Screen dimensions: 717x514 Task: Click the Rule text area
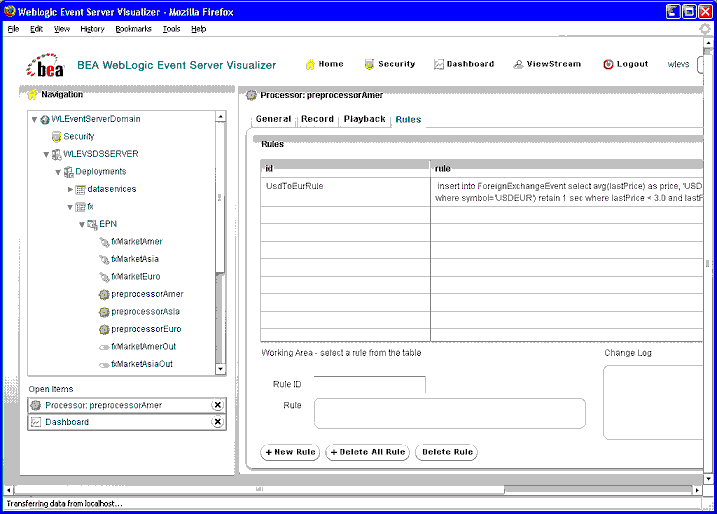(449, 413)
